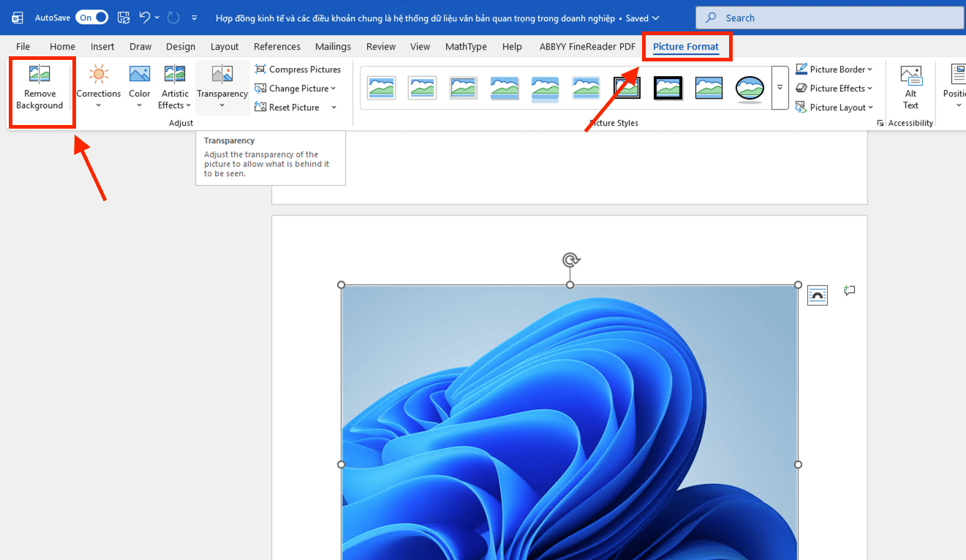Open the Color adjustment options
Viewport: 966px width, 560px height.
(x=139, y=86)
